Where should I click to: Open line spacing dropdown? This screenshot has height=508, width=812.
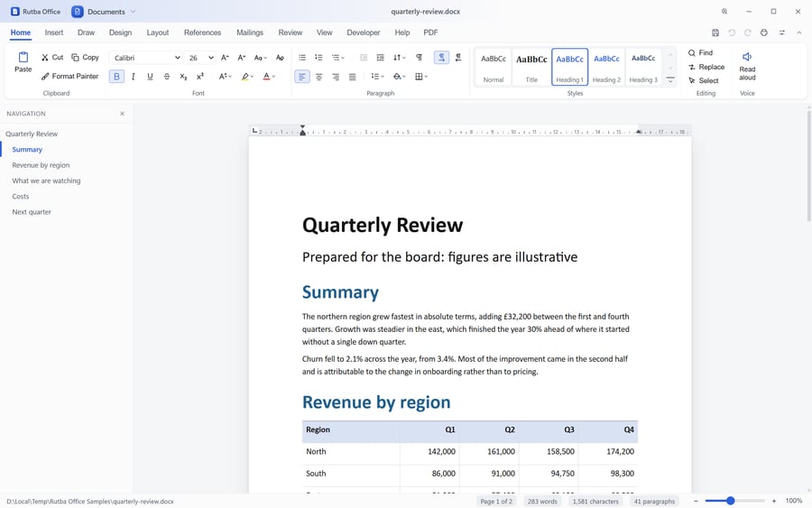point(377,77)
